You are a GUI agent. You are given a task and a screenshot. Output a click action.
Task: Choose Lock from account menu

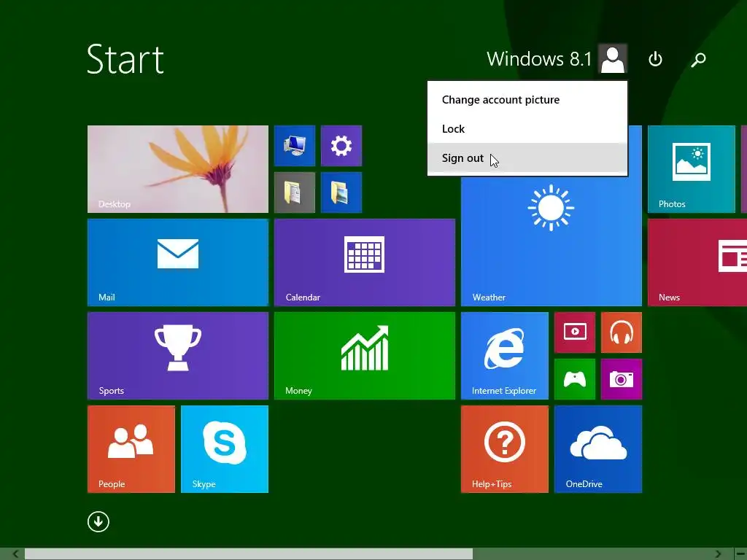coord(527,128)
